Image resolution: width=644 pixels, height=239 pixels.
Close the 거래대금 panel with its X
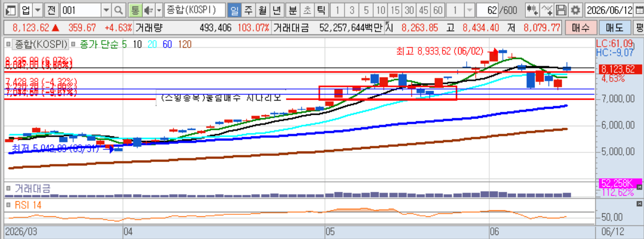click(639, 187)
